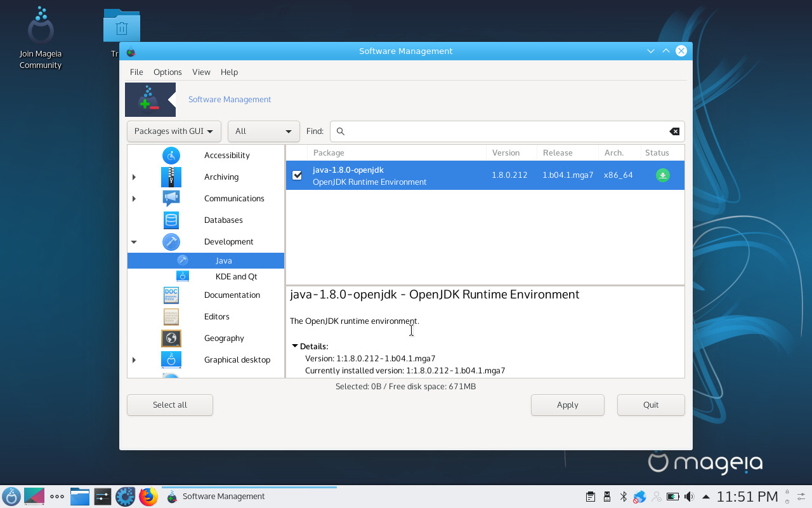Click the Quit button
This screenshot has height=508, width=812.
[x=651, y=405]
